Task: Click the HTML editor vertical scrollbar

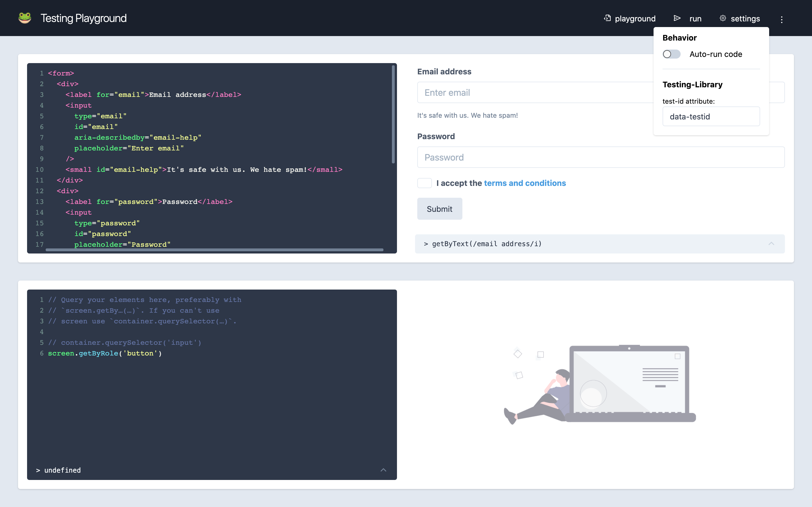Action: [x=393, y=114]
